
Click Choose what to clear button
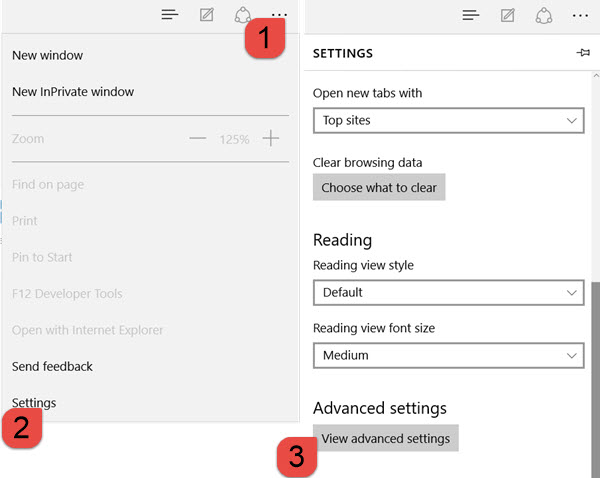pyautogui.click(x=379, y=187)
